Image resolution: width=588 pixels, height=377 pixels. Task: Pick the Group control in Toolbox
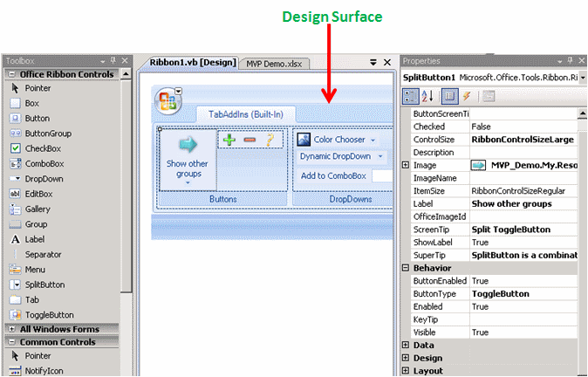click(x=29, y=224)
